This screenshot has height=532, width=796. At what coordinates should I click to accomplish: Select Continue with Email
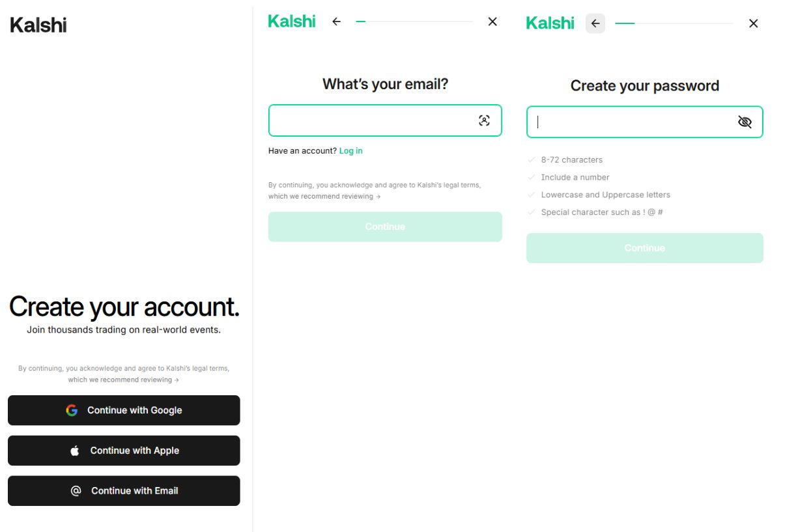tap(124, 490)
